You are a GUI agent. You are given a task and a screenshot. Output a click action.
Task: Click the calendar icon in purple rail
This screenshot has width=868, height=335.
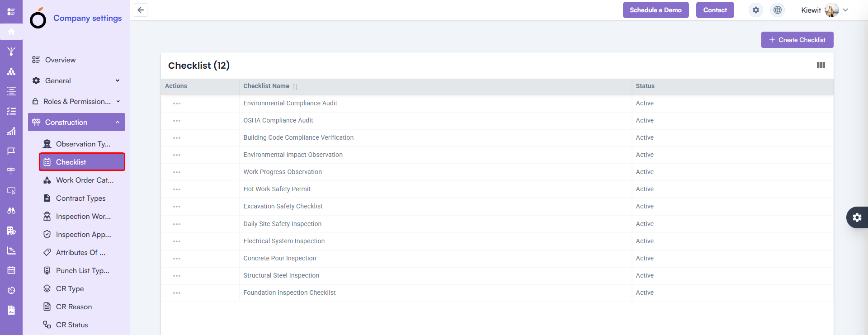(11, 270)
